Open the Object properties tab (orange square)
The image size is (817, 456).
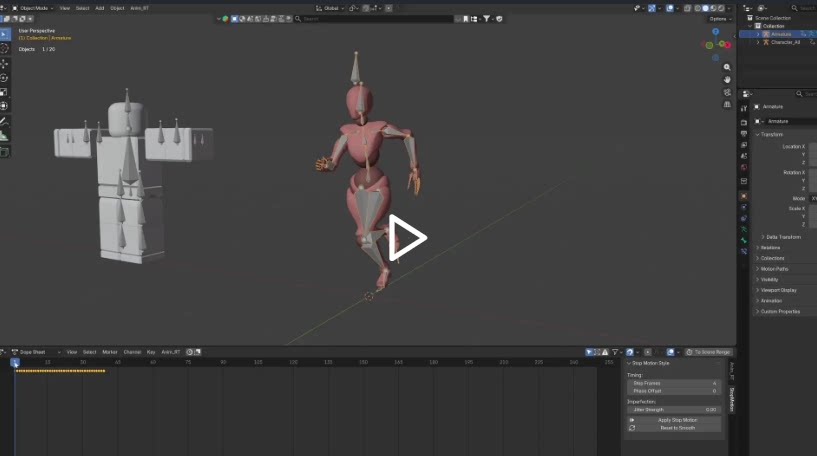click(744, 196)
